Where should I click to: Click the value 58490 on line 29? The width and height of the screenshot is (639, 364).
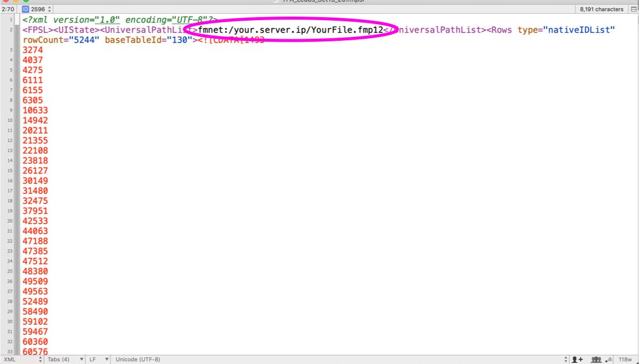(x=36, y=311)
